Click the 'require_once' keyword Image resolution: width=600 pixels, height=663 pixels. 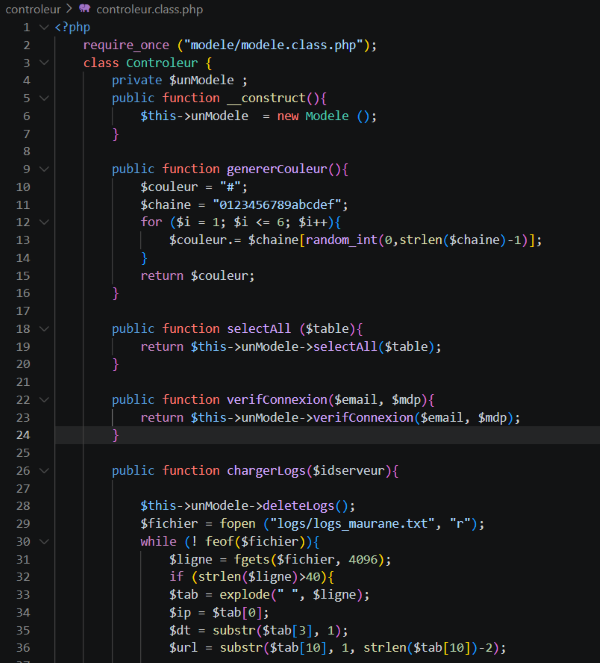[126, 45]
